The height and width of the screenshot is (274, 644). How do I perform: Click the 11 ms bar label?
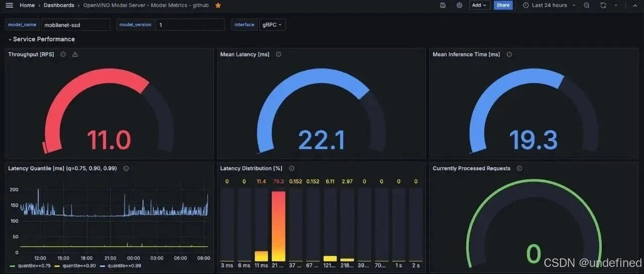tap(261, 265)
